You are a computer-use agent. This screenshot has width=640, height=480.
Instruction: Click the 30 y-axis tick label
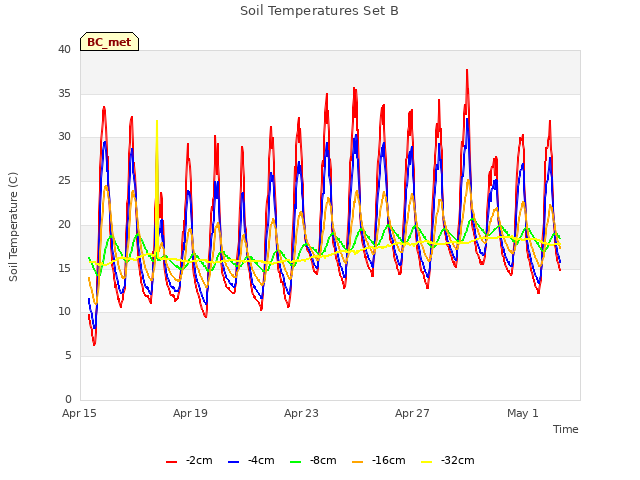[64, 137]
